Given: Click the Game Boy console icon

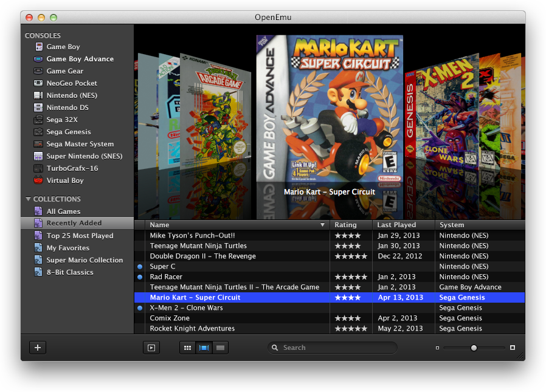Looking at the screenshot, I should (38, 47).
